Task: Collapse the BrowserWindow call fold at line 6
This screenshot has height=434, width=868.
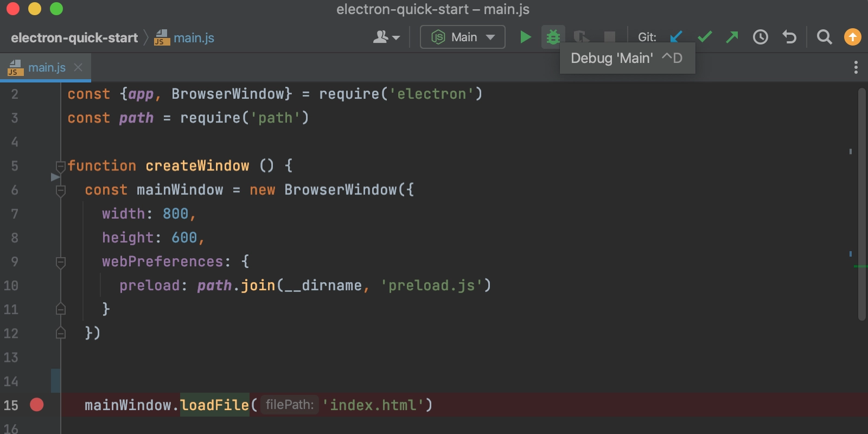Action: tap(61, 190)
